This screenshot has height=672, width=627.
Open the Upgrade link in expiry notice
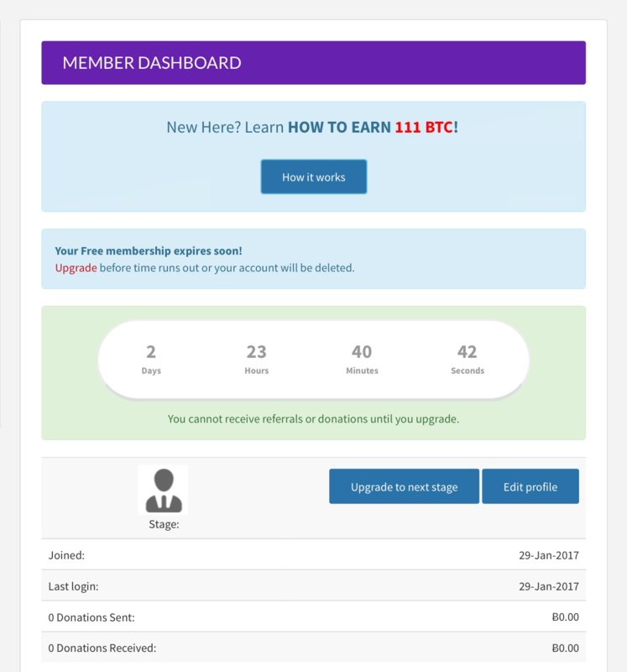(x=76, y=268)
